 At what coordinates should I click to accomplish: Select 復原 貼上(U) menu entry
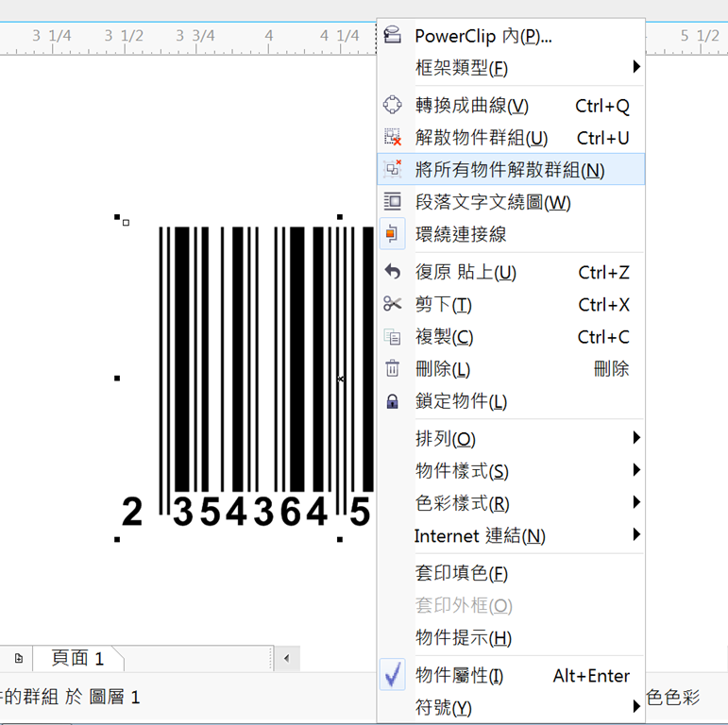[511, 272]
